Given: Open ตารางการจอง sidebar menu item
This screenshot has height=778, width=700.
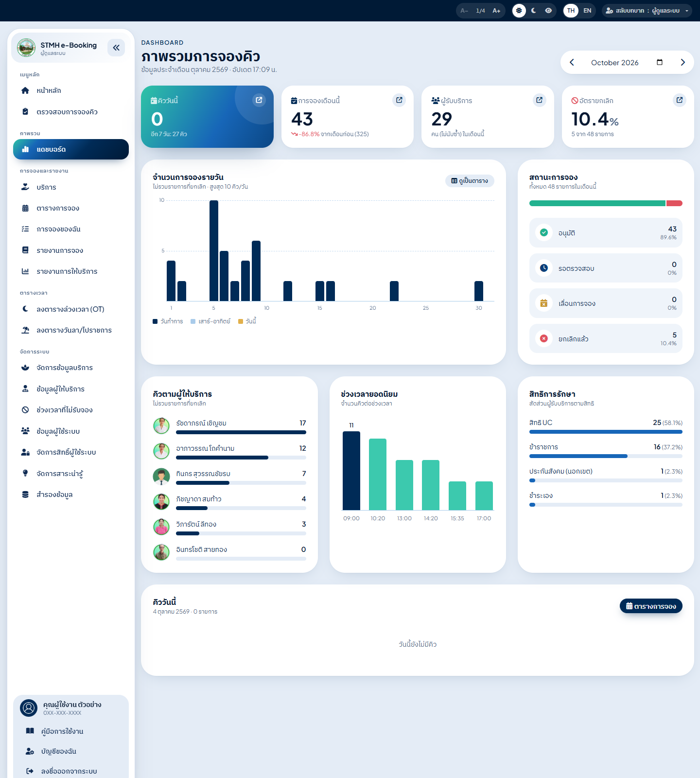Looking at the screenshot, I should (x=71, y=208).
